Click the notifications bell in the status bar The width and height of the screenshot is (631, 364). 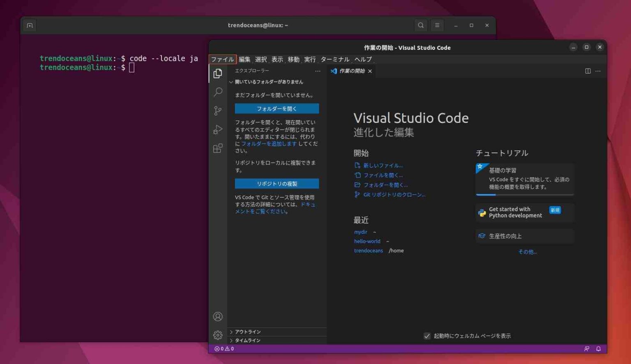click(598, 348)
